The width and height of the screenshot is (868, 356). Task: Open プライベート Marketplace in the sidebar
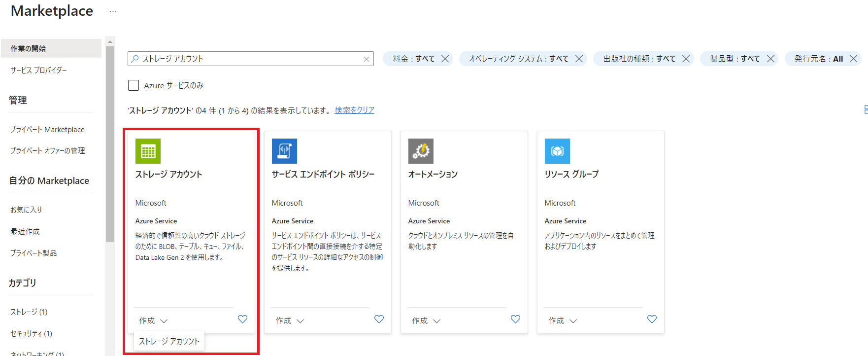[x=47, y=129]
